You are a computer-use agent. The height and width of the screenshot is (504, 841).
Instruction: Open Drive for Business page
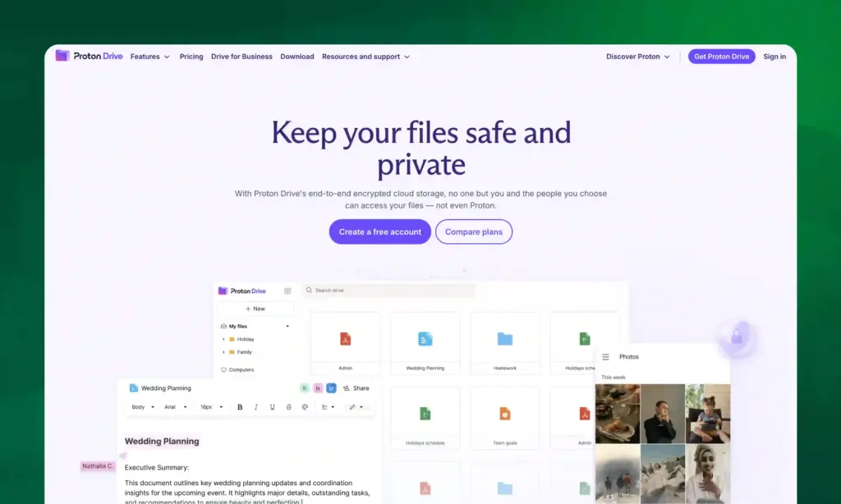[x=241, y=57]
